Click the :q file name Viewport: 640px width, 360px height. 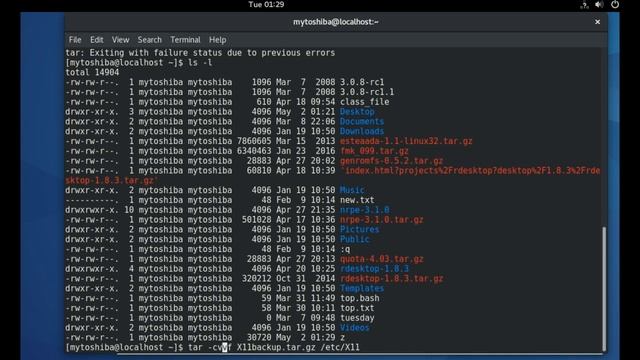345,249
